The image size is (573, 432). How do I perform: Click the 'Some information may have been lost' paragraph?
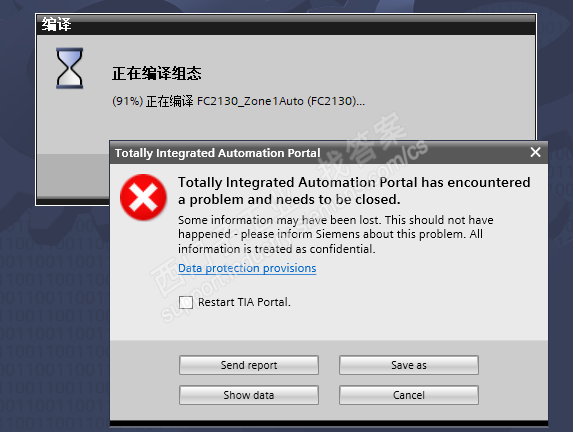coord(335,234)
